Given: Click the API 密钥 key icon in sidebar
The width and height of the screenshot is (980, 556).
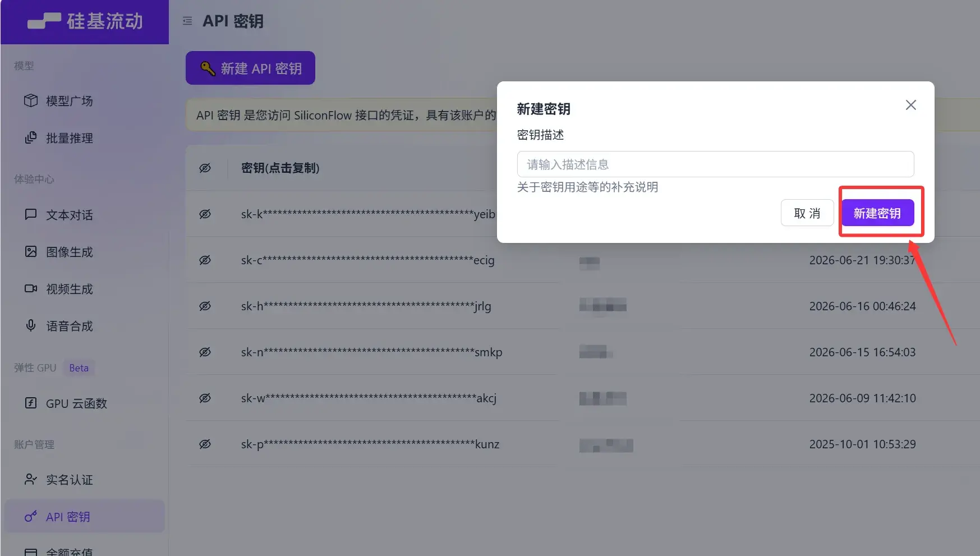Looking at the screenshot, I should click(31, 516).
